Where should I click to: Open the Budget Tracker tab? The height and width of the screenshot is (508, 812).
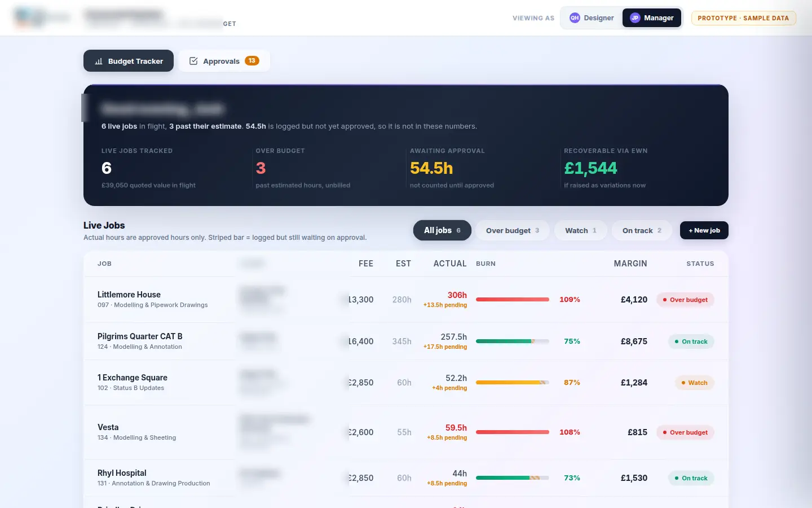[x=129, y=61]
